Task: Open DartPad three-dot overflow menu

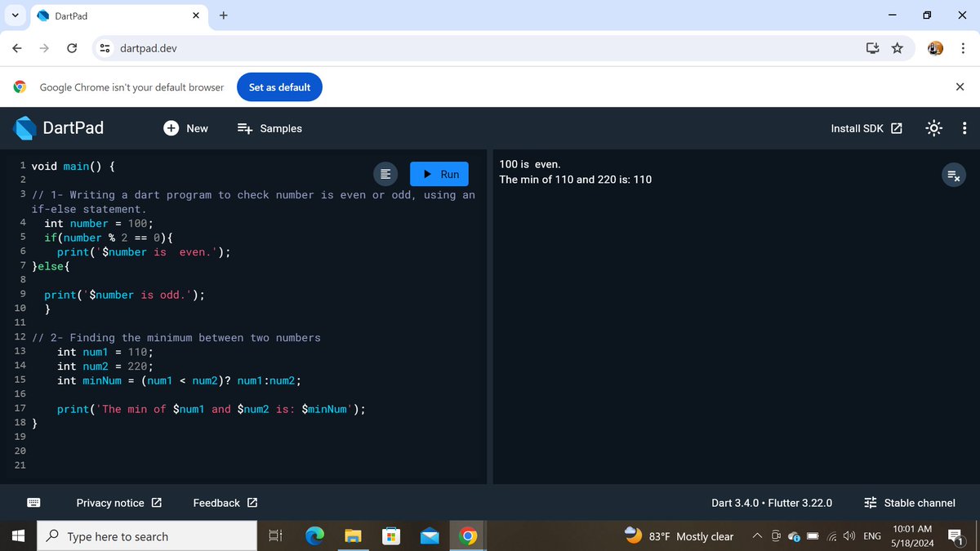Action: click(964, 128)
